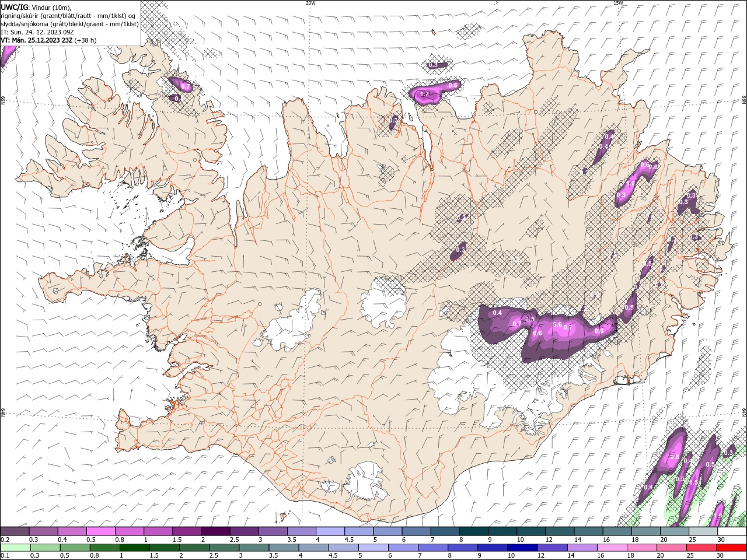
Task: Click the "1.0" snowfall value on the map
Action: 630,183
